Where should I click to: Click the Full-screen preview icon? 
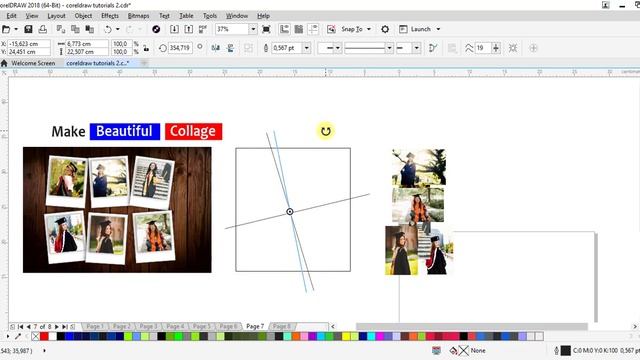266,29
